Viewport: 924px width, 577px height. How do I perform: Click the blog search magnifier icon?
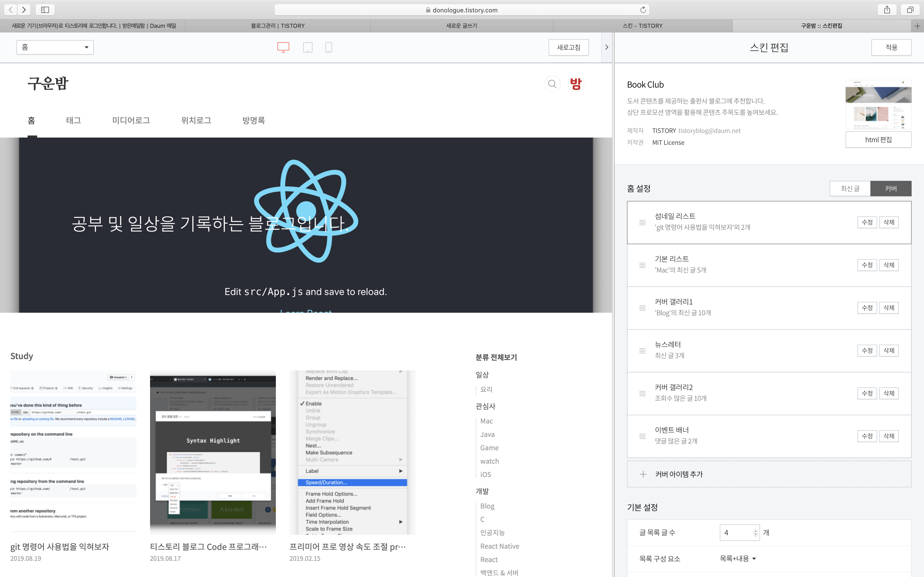(x=552, y=84)
